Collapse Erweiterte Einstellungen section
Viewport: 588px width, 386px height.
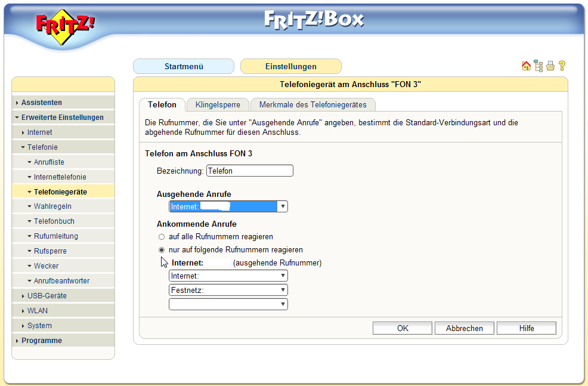[62, 118]
